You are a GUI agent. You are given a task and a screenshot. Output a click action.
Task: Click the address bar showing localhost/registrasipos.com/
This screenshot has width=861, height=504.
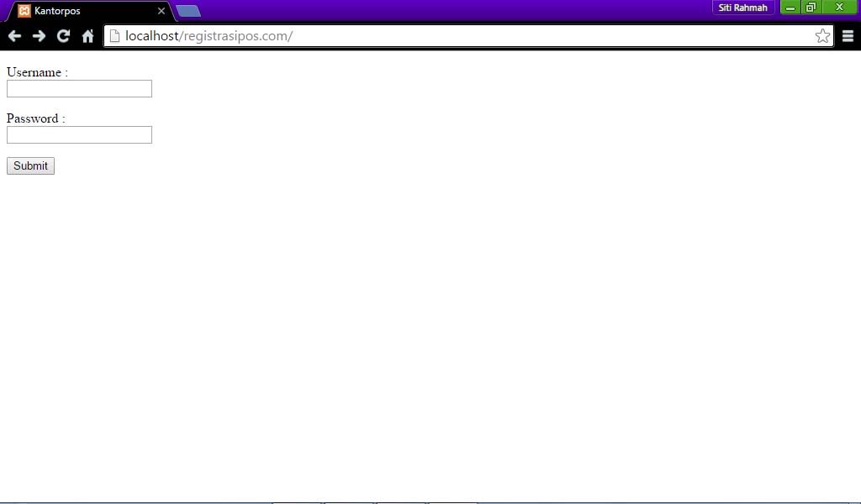[x=467, y=36]
